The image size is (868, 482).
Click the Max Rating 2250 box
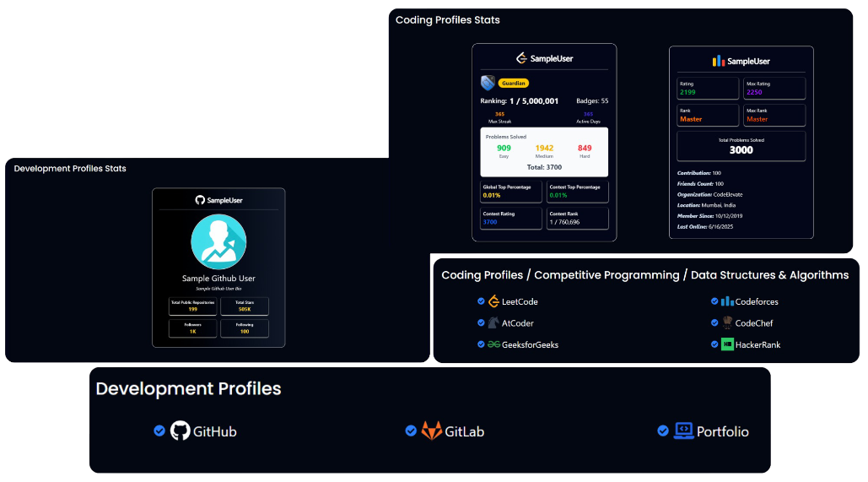(x=774, y=88)
